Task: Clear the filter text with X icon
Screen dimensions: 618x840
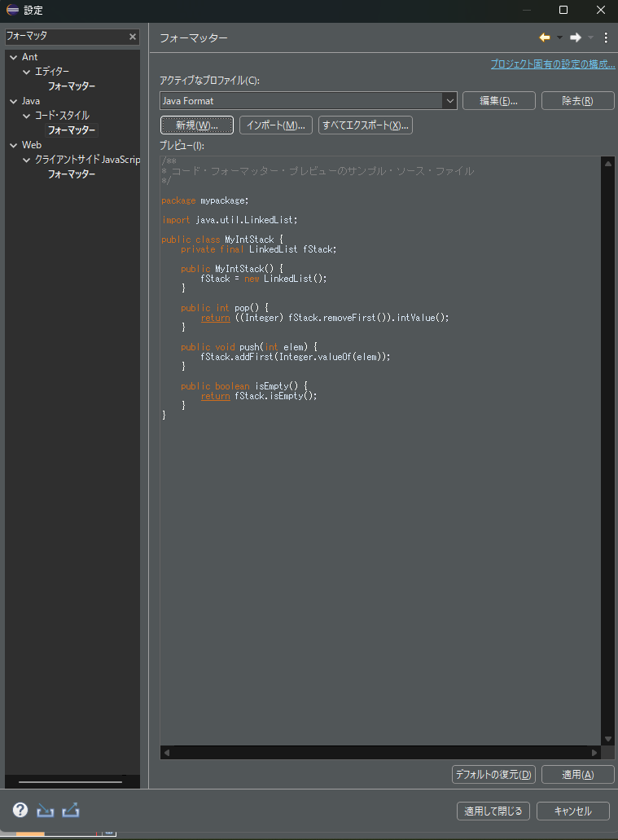Action: (133, 37)
